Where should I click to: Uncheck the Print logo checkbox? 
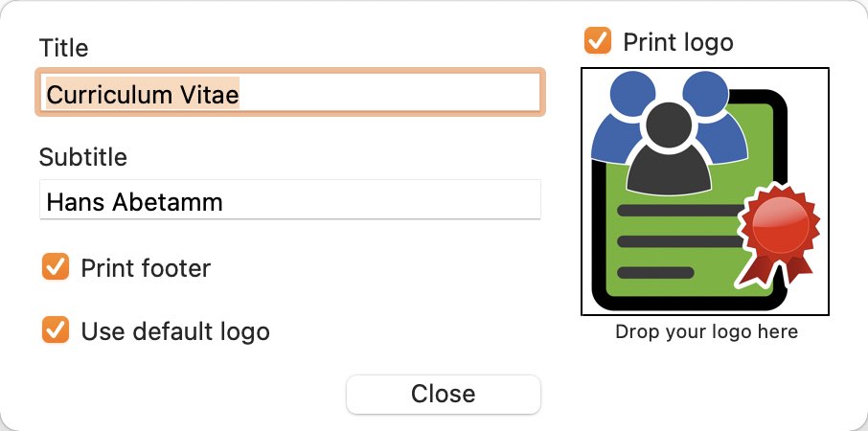tap(597, 41)
